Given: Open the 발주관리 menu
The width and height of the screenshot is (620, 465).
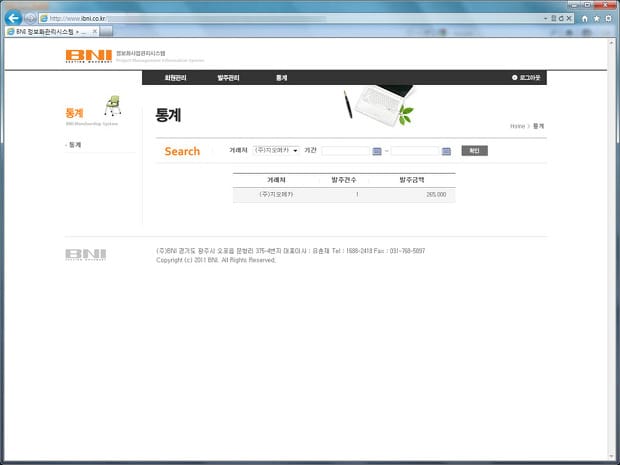Looking at the screenshot, I should tap(228, 77).
